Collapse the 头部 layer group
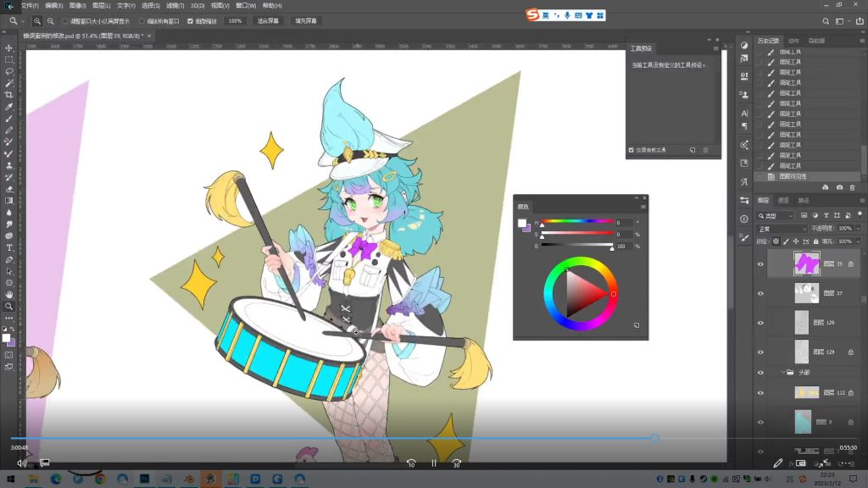868x488 pixels. (784, 371)
